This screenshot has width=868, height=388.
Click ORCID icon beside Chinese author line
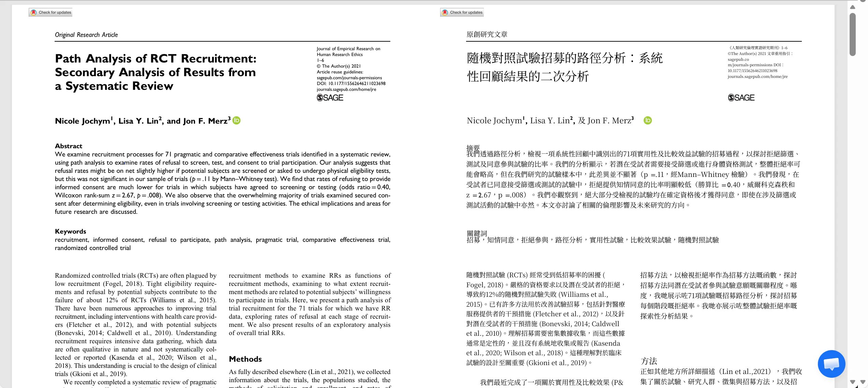[x=648, y=121]
